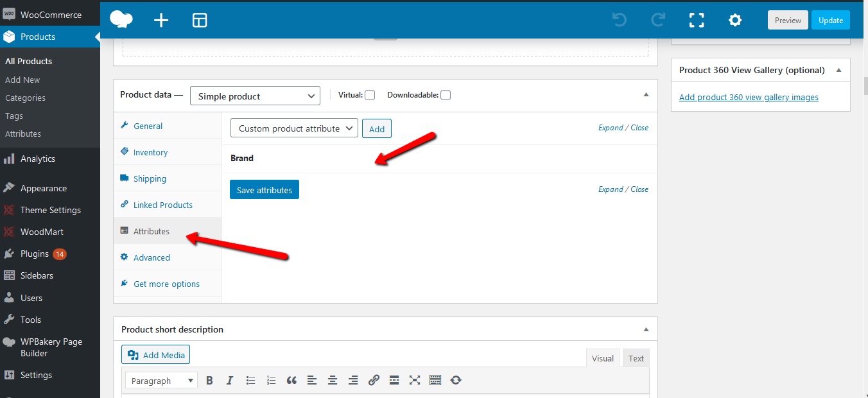Switch editor to Text tab

[636, 358]
